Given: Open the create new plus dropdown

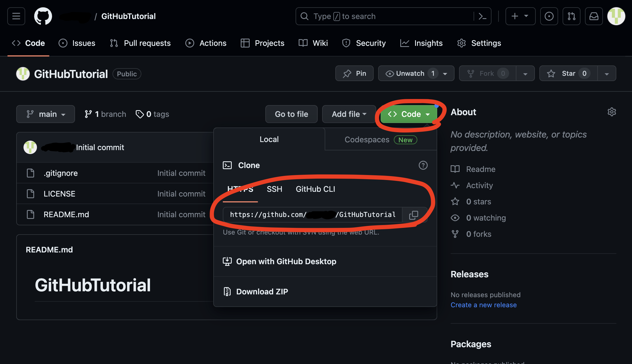Looking at the screenshot, I should [x=520, y=16].
